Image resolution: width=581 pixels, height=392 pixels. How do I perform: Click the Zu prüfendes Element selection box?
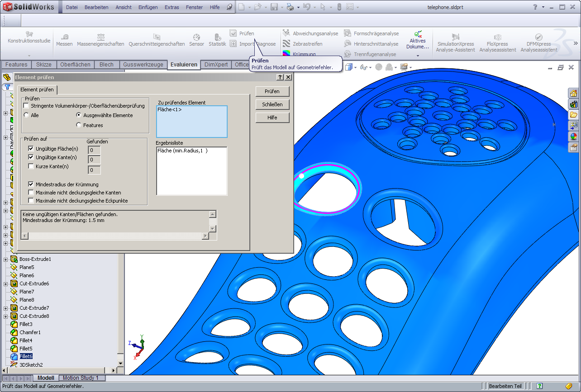(x=191, y=122)
